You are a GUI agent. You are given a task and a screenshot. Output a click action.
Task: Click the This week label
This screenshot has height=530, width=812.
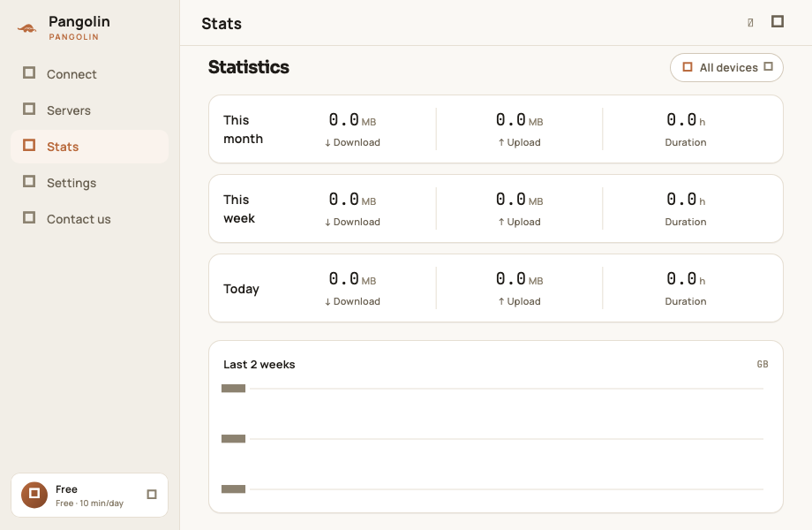(239, 208)
